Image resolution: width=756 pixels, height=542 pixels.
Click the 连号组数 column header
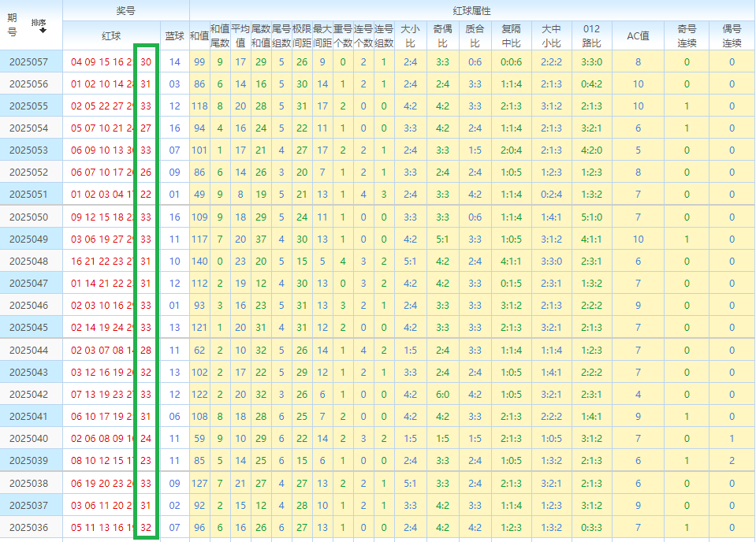(384, 35)
